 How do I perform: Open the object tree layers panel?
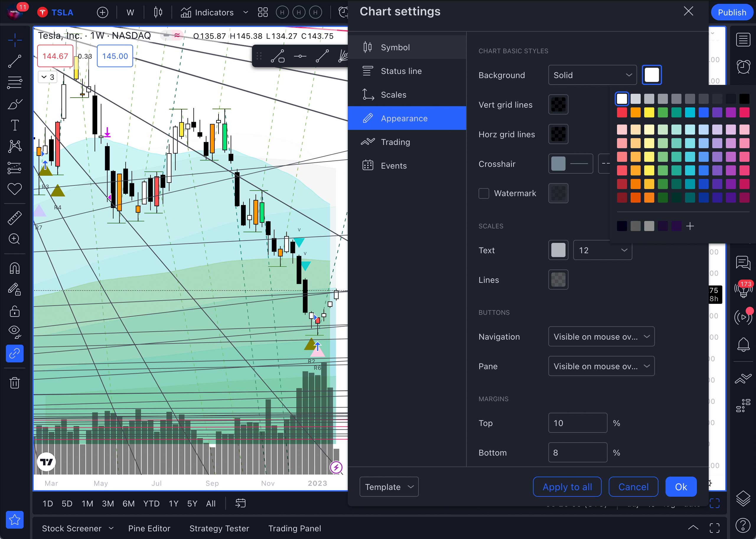(743, 498)
